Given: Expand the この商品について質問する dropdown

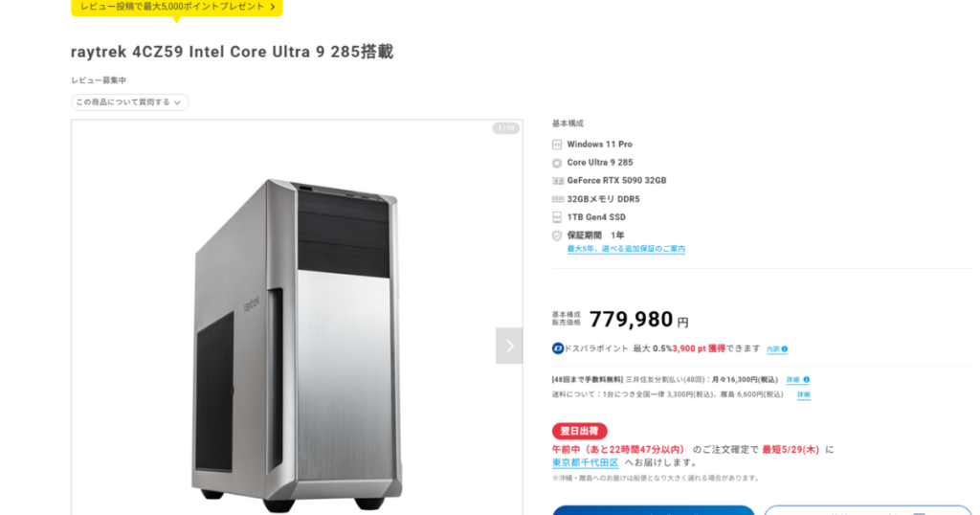Looking at the screenshot, I should 129,101.
